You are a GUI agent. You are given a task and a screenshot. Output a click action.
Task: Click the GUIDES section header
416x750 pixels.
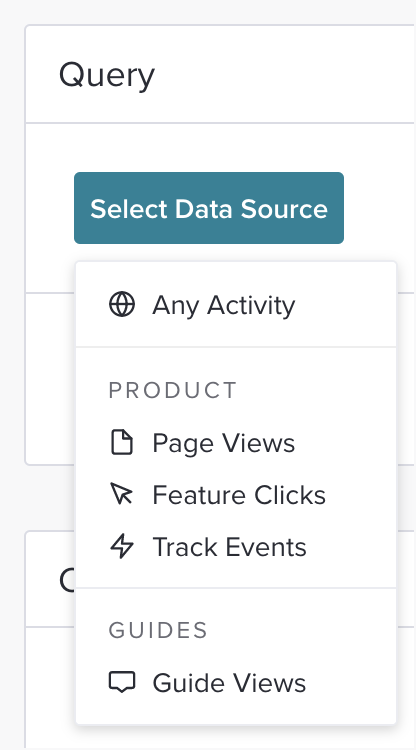pyautogui.click(x=158, y=630)
